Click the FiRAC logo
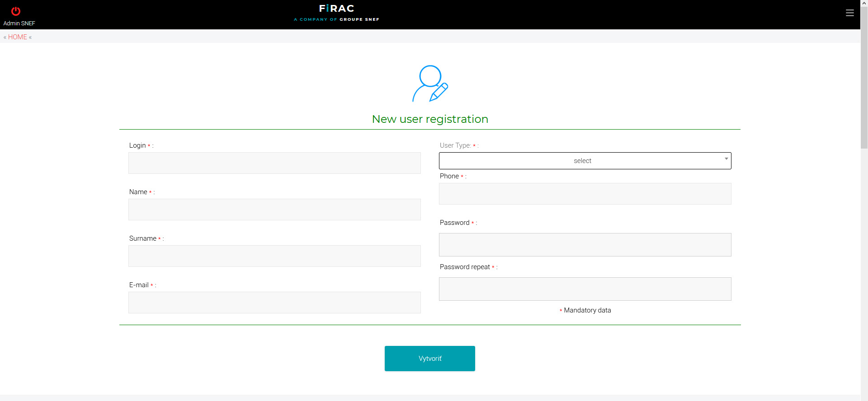This screenshot has width=868, height=401. click(x=336, y=9)
